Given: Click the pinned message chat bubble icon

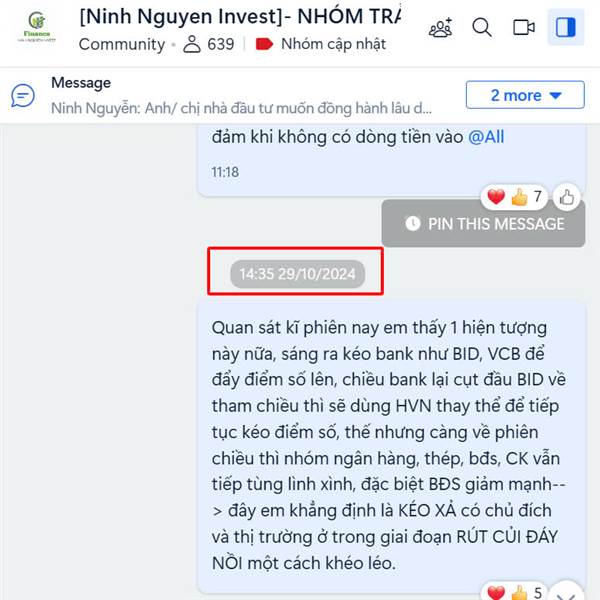Looking at the screenshot, I should tap(23, 96).
